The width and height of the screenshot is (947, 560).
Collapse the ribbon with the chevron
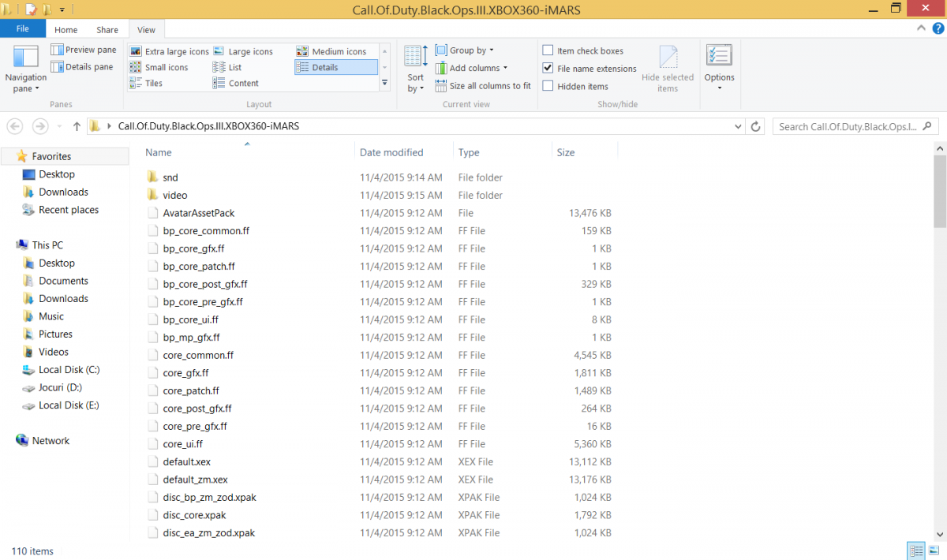[x=921, y=28]
